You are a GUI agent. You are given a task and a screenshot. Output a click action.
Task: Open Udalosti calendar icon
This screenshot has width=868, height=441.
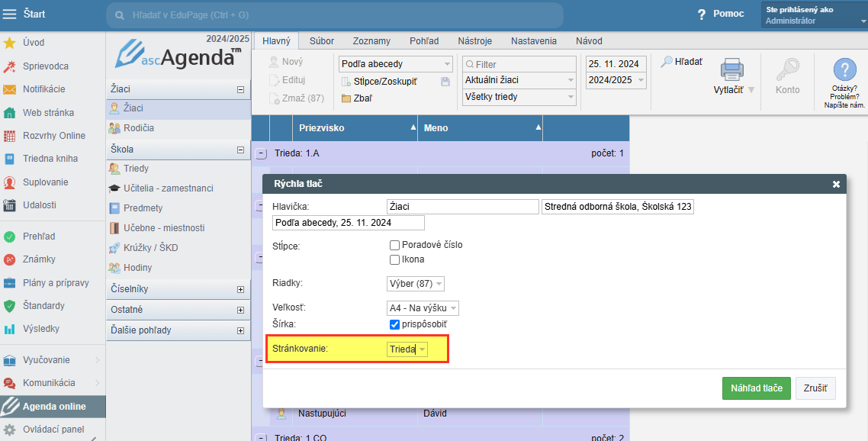(x=9, y=205)
